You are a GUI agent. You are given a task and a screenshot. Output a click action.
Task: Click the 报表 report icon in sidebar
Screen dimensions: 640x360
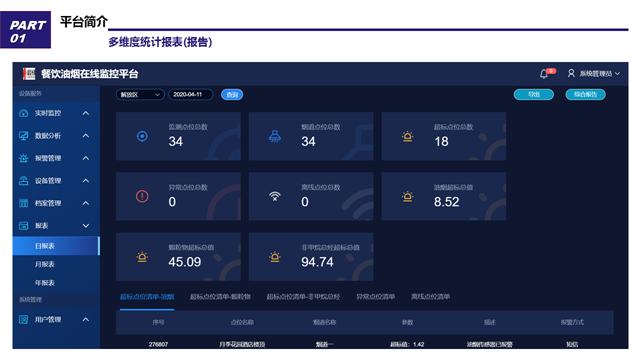24,225
